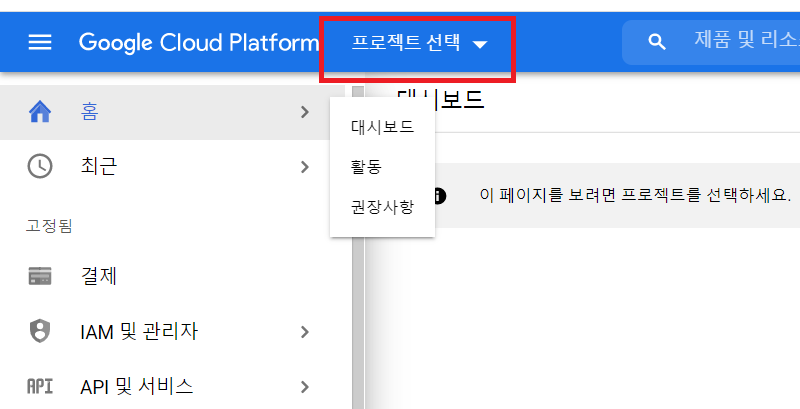The height and width of the screenshot is (409, 800).
Task: Click the sidebar vertical scrollbar
Action: click(x=359, y=247)
